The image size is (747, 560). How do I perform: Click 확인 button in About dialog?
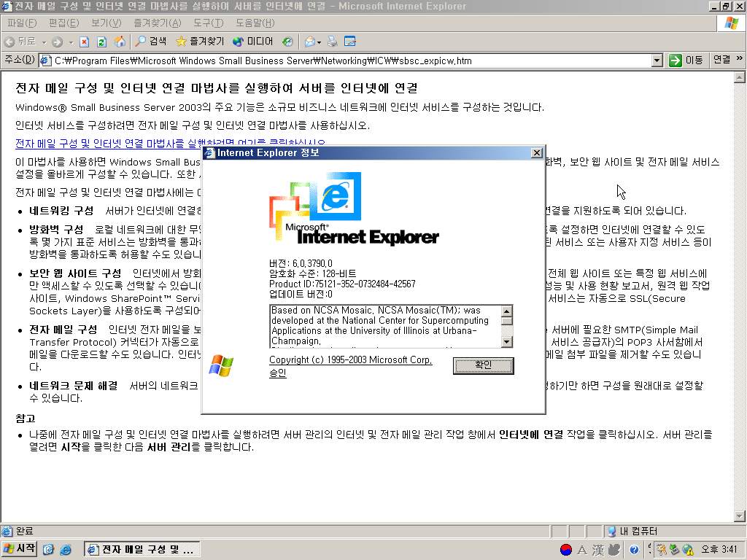[483, 365]
